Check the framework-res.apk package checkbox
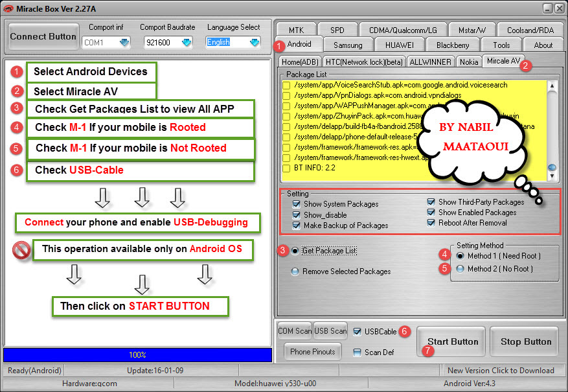568x392 pixels. click(x=286, y=148)
